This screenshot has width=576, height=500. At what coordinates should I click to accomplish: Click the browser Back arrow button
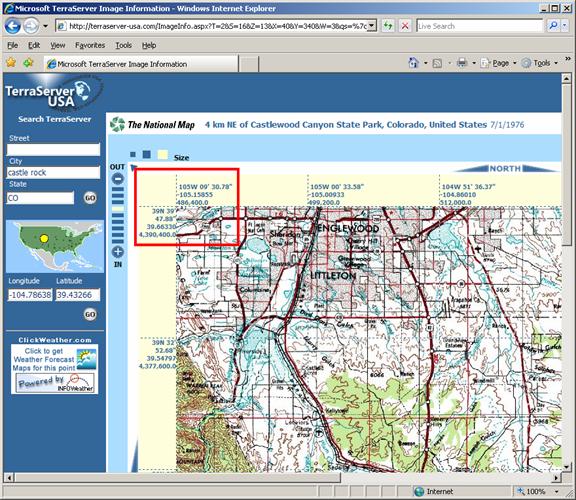click(x=13, y=26)
